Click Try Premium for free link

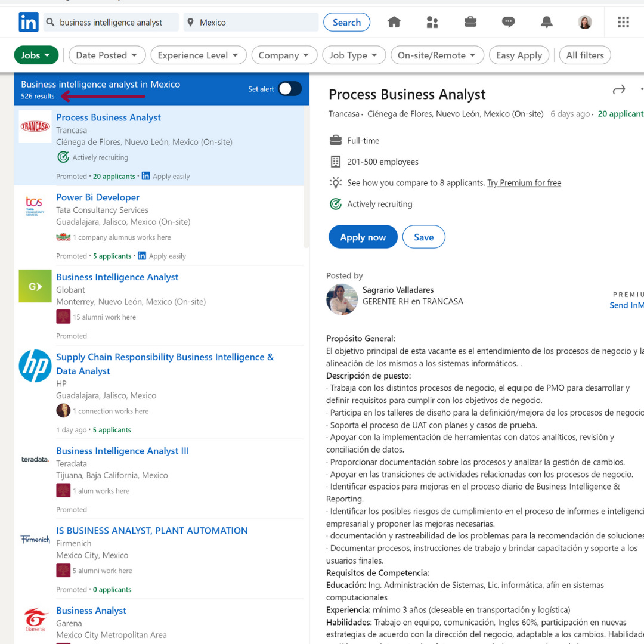click(x=524, y=183)
